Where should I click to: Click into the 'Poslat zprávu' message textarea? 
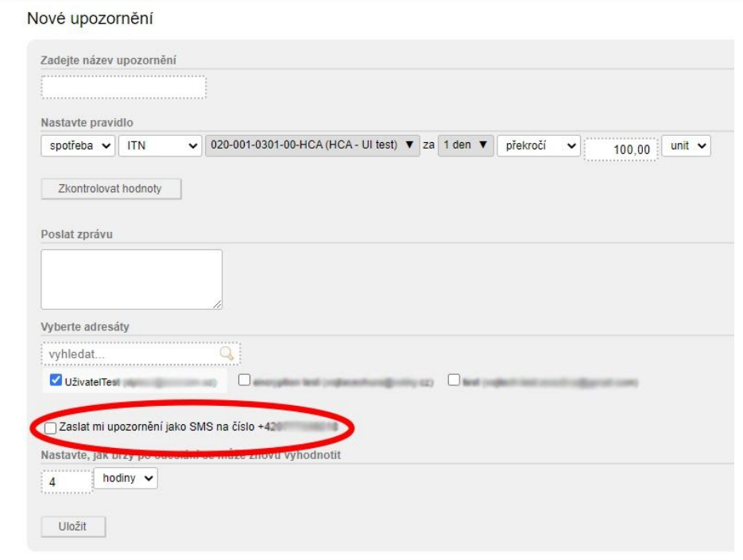[x=131, y=279]
